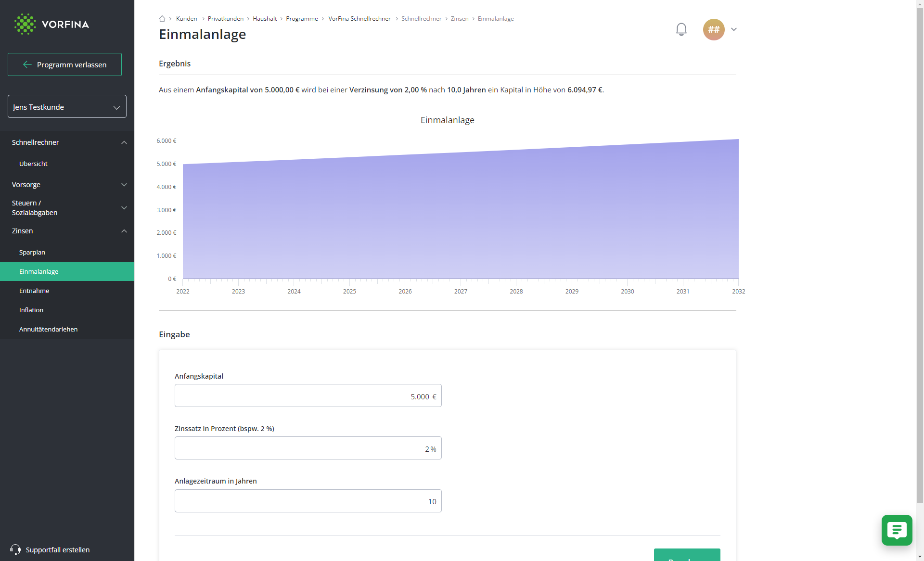The width and height of the screenshot is (924, 561).
Task: Click into the Anfangskapital input field
Action: [308, 395]
